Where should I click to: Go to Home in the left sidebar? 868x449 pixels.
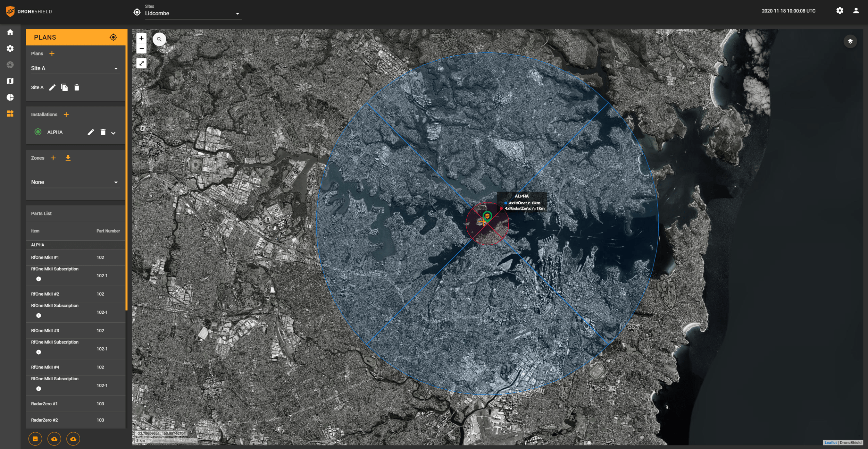pyautogui.click(x=10, y=32)
